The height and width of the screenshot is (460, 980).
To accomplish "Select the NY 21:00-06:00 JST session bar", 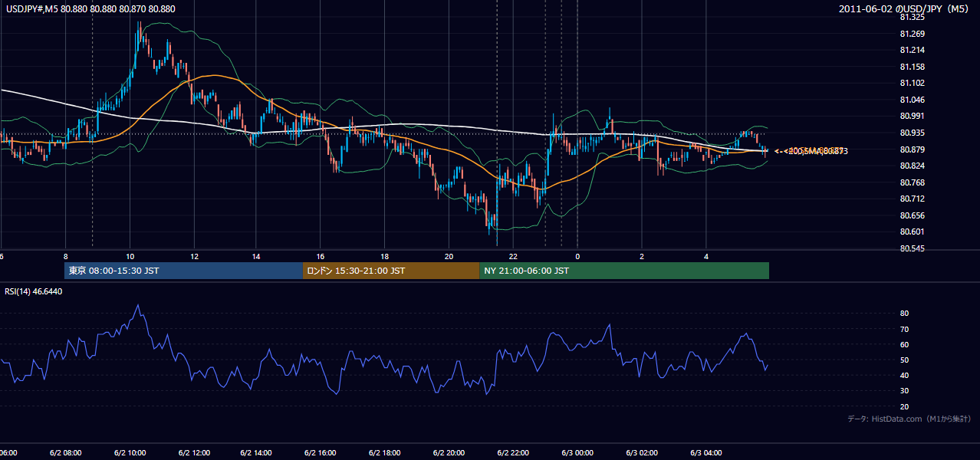I will [x=624, y=271].
